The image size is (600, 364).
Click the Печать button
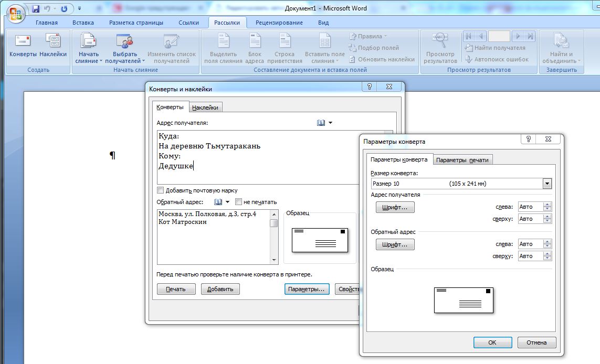[x=176, y=289]
